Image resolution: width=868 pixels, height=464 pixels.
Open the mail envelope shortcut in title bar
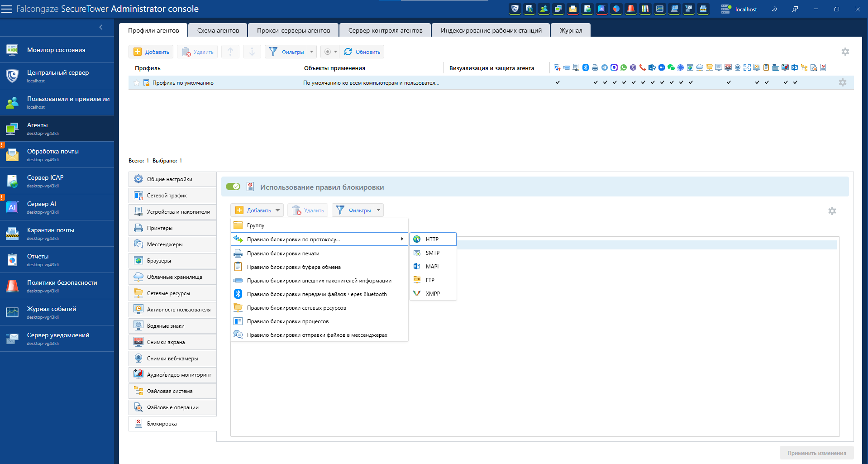573,9
